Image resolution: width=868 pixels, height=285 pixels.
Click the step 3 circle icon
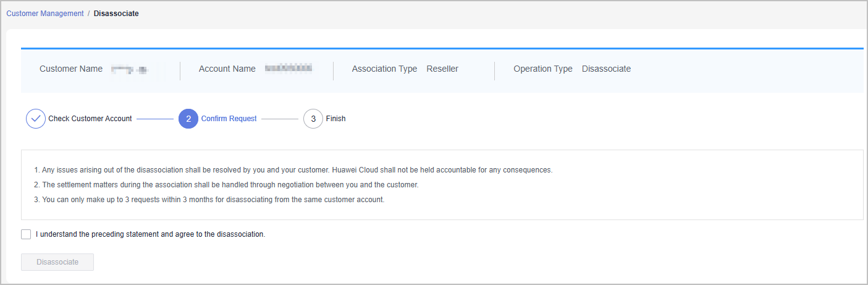313,119
